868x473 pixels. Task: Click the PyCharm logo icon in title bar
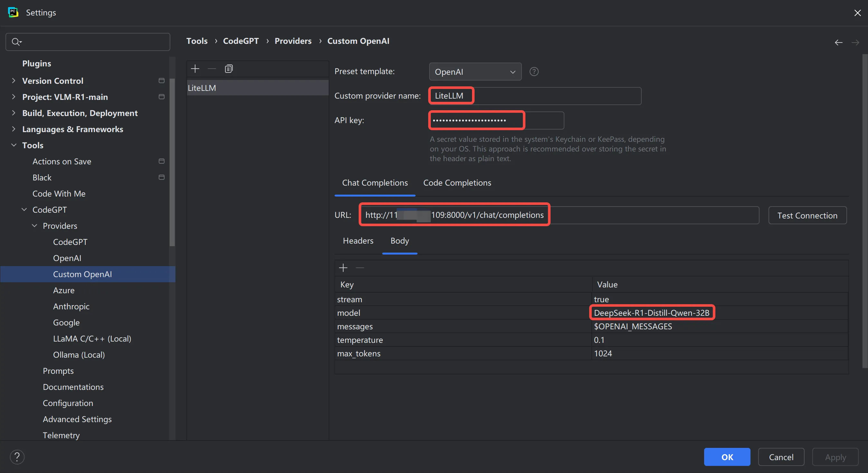pos(13,13)
